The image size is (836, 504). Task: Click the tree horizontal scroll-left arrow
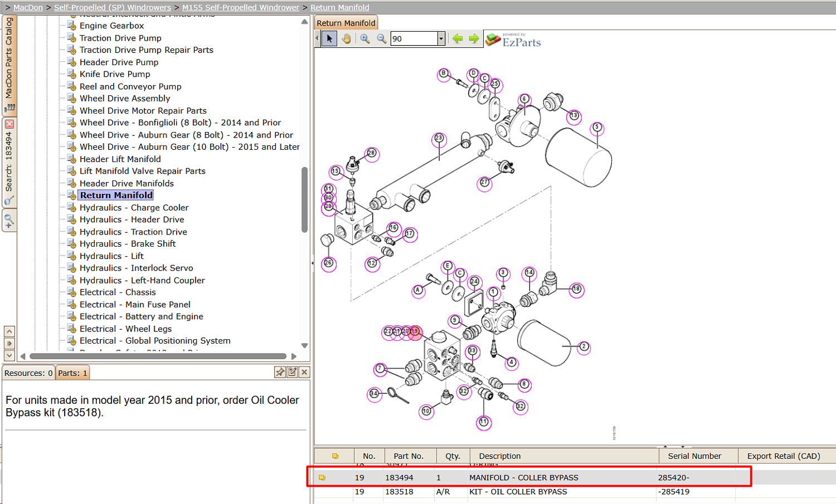click(x=23, y=356)
